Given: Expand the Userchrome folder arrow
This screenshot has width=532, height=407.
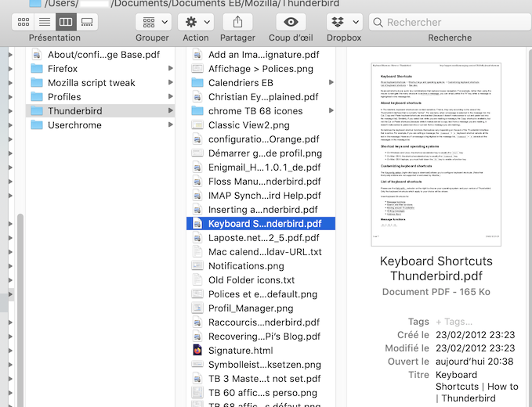Looking at the screenshot, I should pyautogui.click(x=171, y=124).
